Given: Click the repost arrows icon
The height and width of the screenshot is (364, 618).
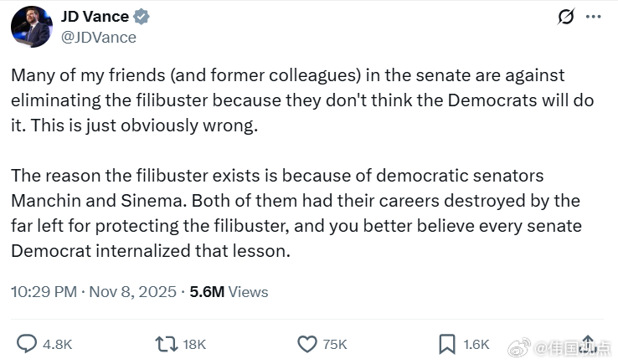Looking at the screenshot, I should coord(165,343).
